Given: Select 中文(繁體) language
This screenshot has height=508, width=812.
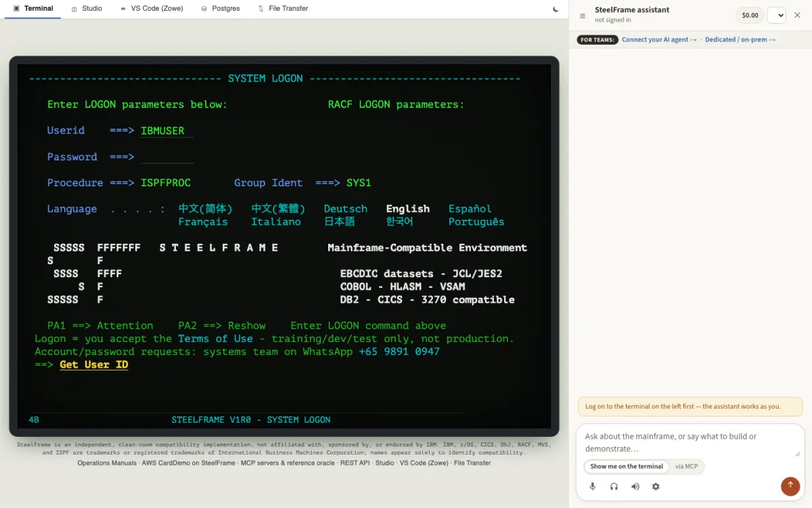Looking at the screenshot, I should point(278,209).
